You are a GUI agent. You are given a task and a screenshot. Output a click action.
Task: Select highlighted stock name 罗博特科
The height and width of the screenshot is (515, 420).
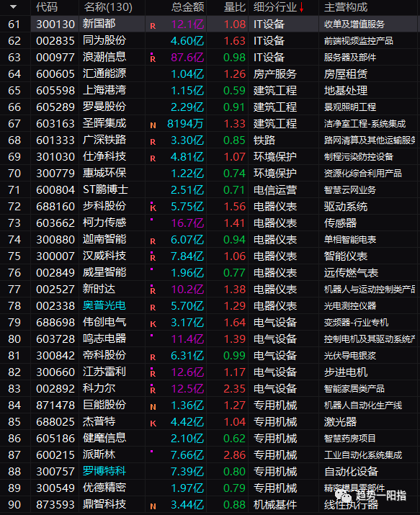(104, 471)
